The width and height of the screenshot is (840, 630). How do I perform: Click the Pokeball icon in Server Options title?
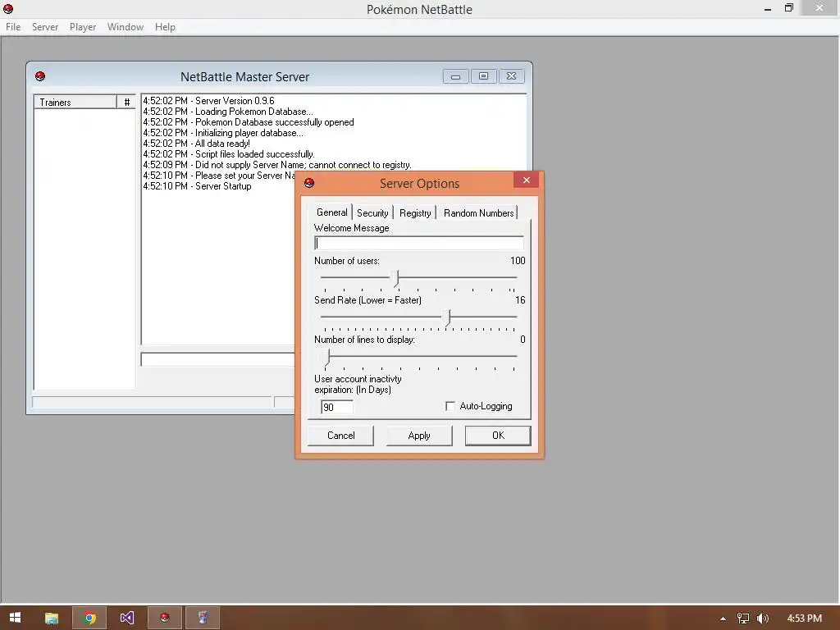tap(309, 183)
